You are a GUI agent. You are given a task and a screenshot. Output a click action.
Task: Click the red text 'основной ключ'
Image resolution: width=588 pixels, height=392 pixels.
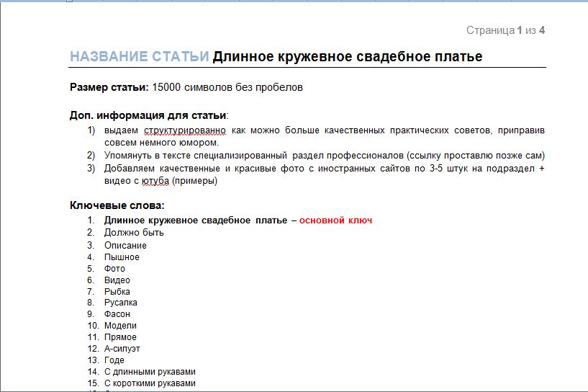click(x=335, y=220)
